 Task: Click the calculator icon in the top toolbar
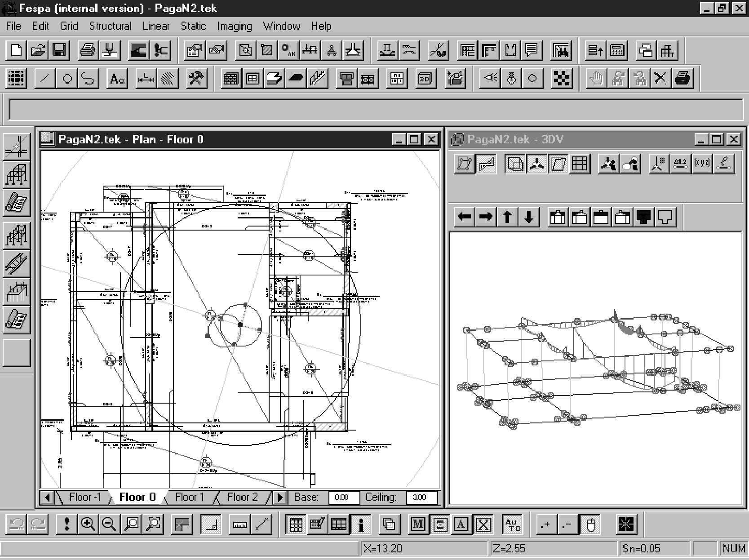click(617, 50)
